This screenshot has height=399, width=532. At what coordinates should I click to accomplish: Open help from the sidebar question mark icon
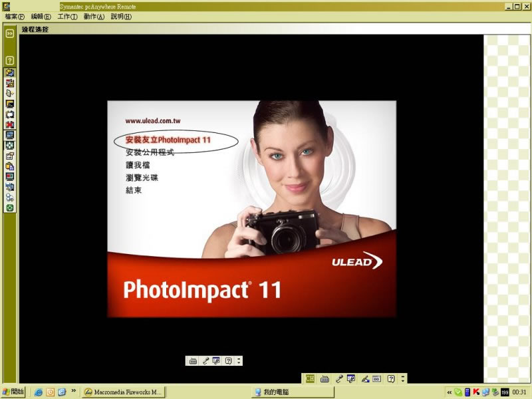tap(10, 61)
